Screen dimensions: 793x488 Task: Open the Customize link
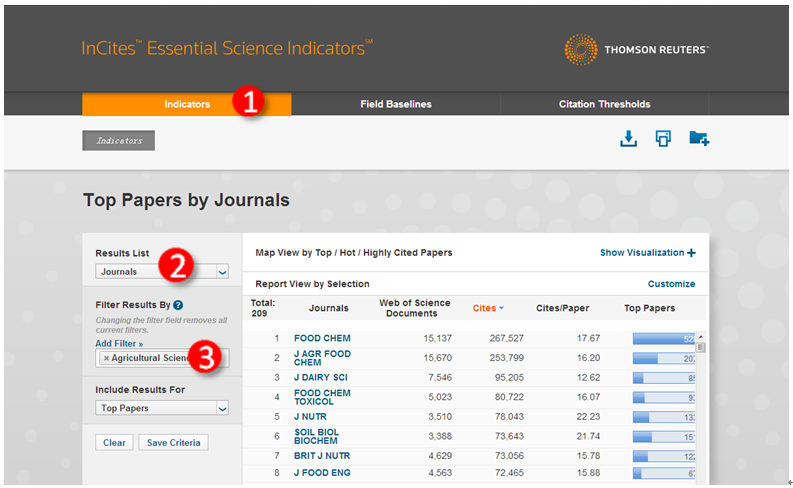[671, 284]
